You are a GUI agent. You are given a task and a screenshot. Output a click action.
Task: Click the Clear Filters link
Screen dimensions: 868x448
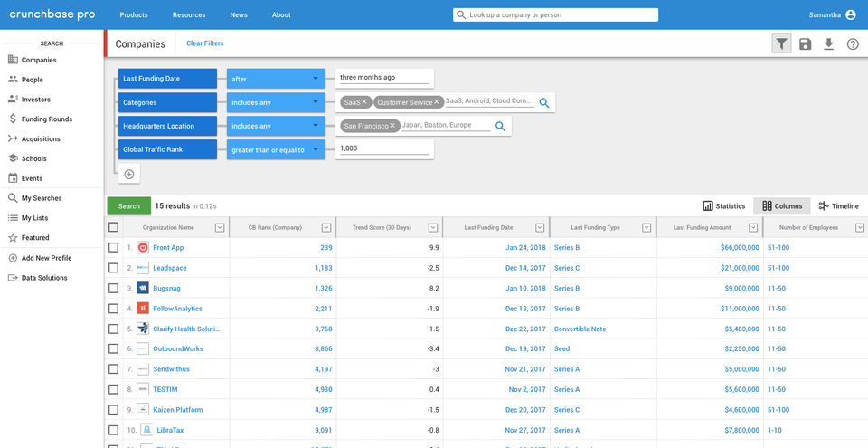point(205,43)
